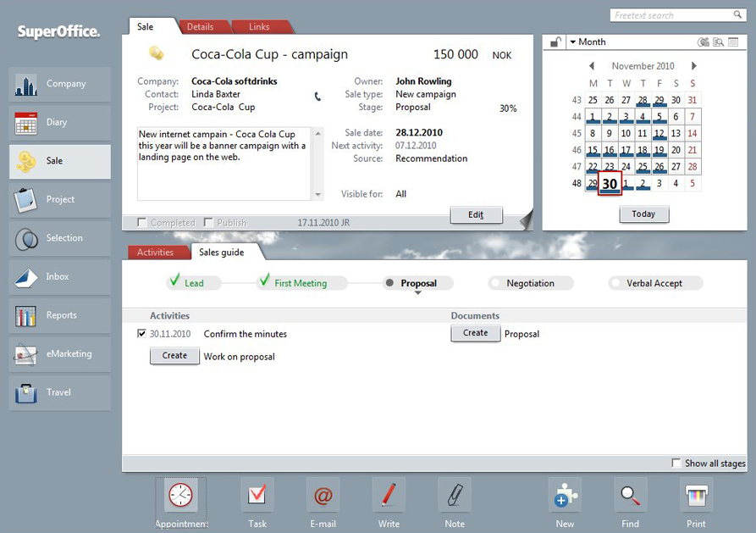The image size is (756, 533).
Task: Click the company name Coca-Cola softdrinks
Action: tap(235, 81)
